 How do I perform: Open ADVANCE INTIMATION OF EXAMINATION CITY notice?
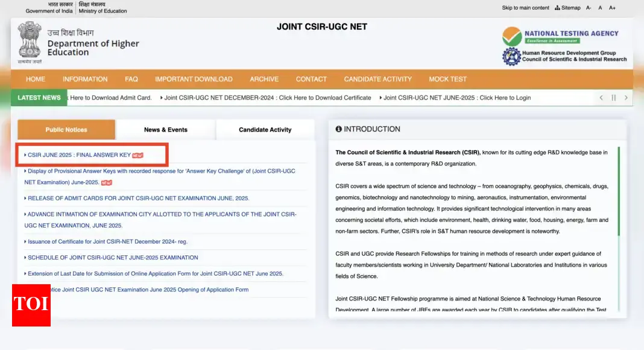[160, 220]
